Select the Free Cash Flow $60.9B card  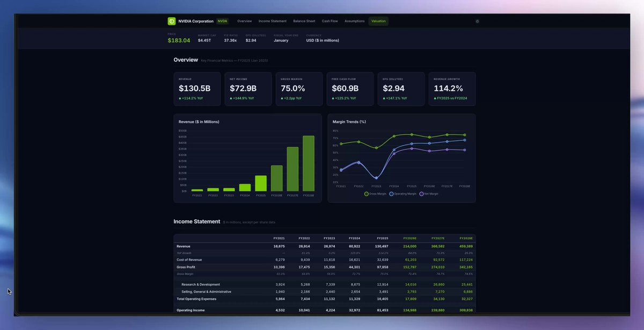pyautogui.click(x=350, y=89)
